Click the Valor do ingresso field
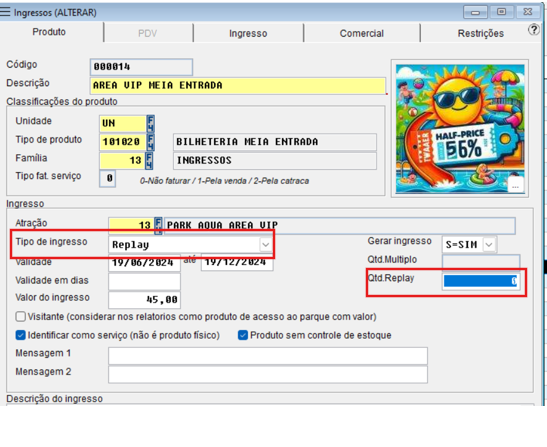The width and height of the screenshot is (547, 447). 144,299
